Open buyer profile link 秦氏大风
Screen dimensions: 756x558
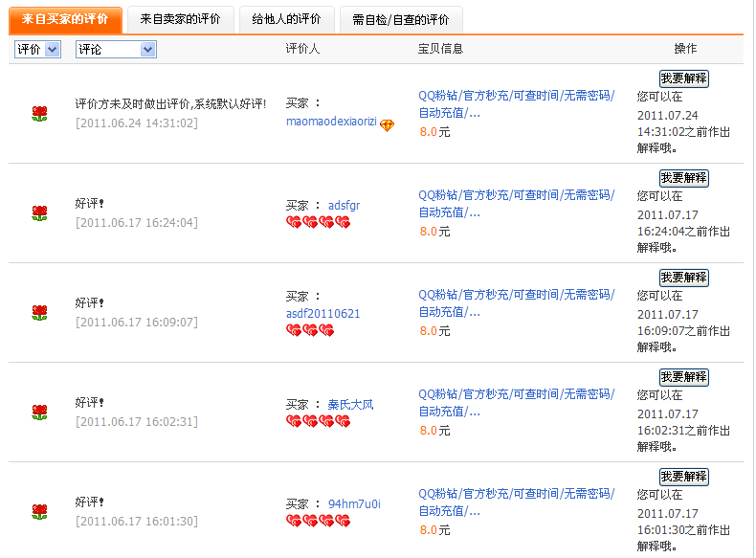tap(350, 404)
